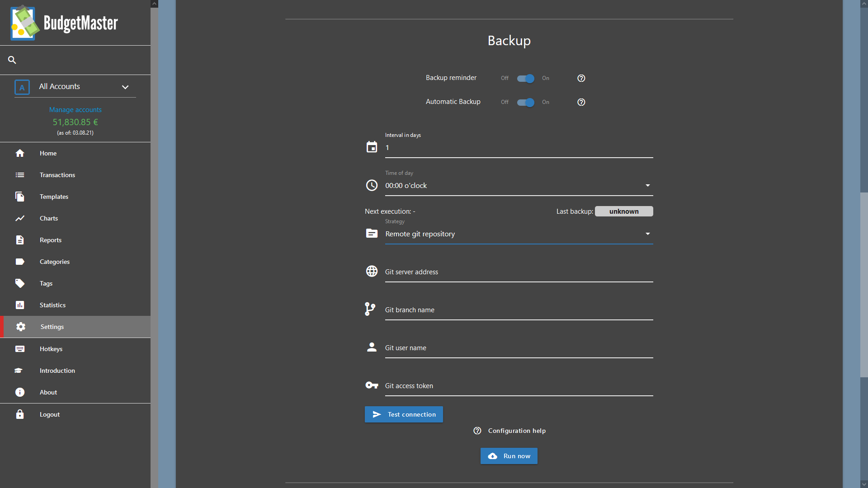
Task: Open Templates menu item
Action: (x=75, y=197)
